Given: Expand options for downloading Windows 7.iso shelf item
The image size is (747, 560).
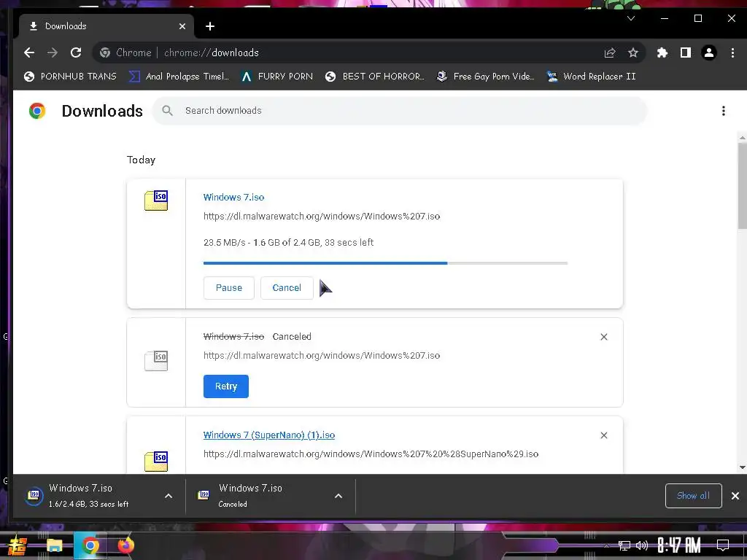Looking at the screenshot, I should pos(169,496).
